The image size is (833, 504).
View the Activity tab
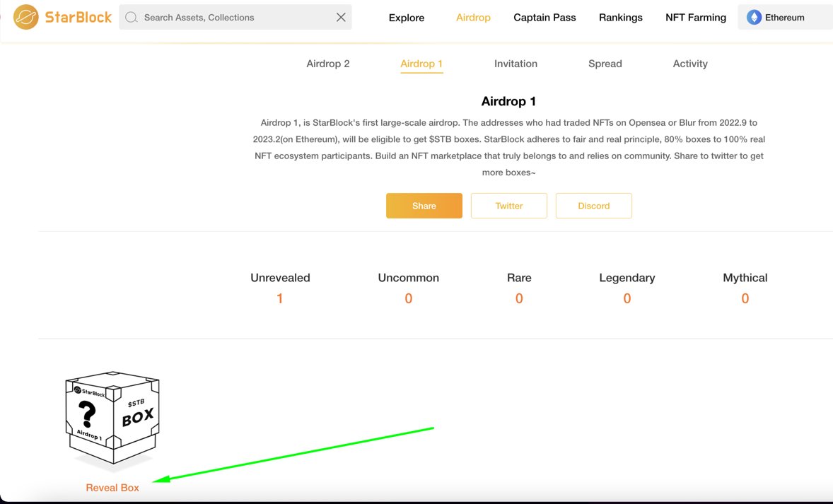point(689,64)
